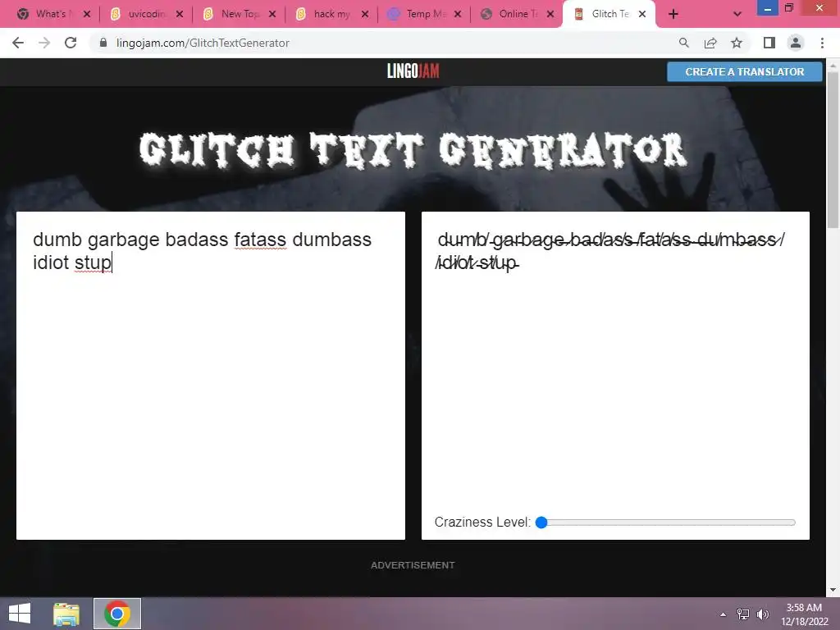Open the network tray icon
The width and height of the screenshot is (840, 630).
[743, 614]
